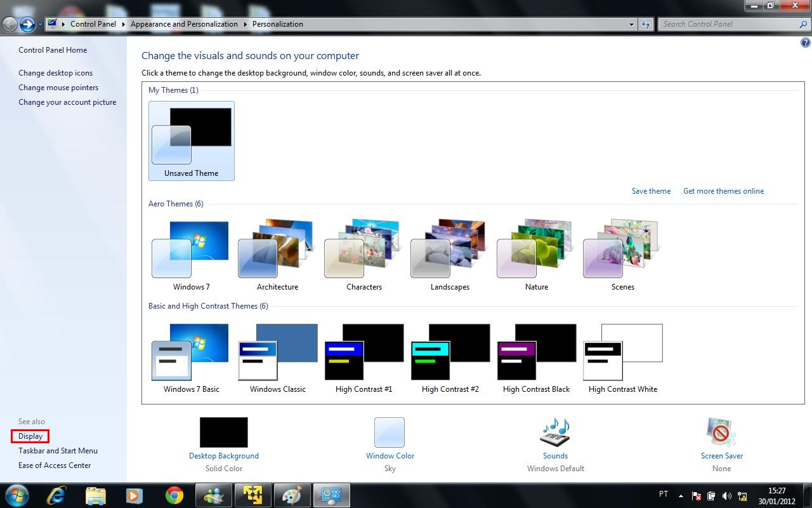Open Google Chrome from the taskbar
Image resolution: width=812 pixels, height=508 pixels.
coord(174,495)
